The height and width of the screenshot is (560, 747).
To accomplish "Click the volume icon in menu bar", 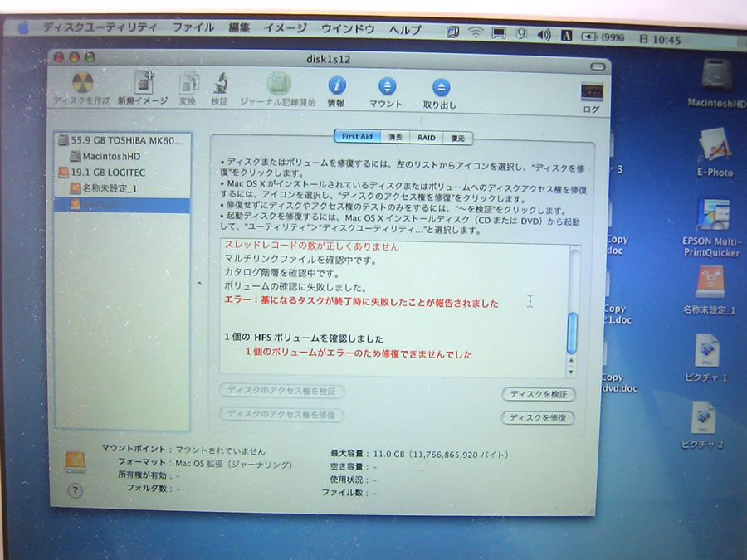I will tap(544, 34).
